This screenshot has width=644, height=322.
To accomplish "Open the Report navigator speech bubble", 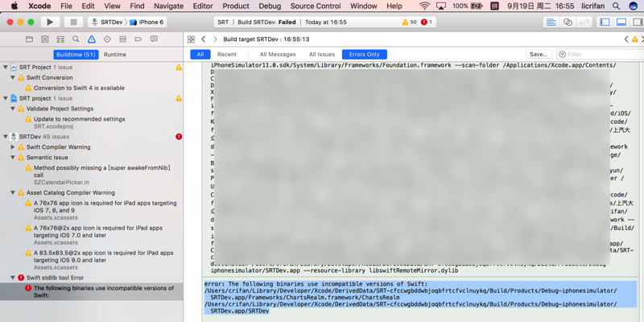I will (x=154, y=39).
